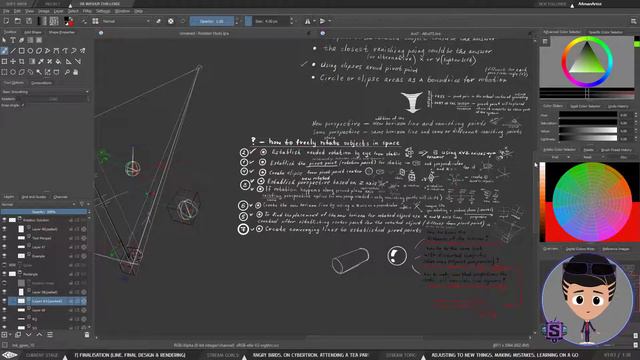
Task: Select the Move tool
Action: point(13,62)
